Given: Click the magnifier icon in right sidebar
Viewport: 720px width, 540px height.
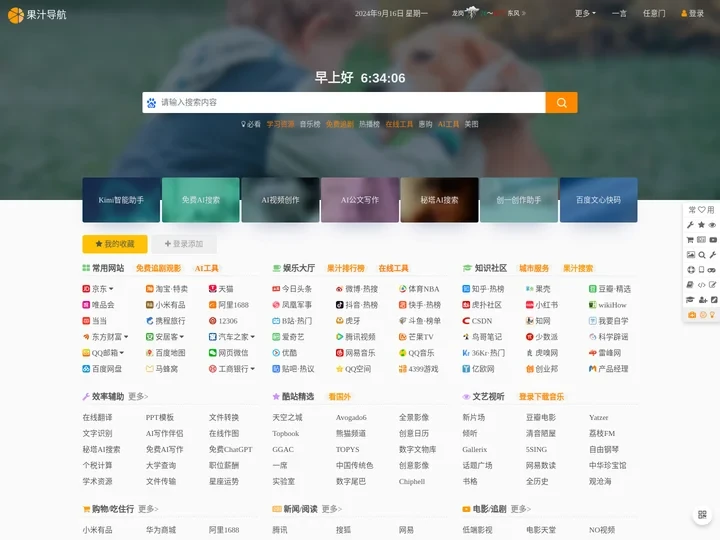Looking at the screenshot, I should click(702, 255).
